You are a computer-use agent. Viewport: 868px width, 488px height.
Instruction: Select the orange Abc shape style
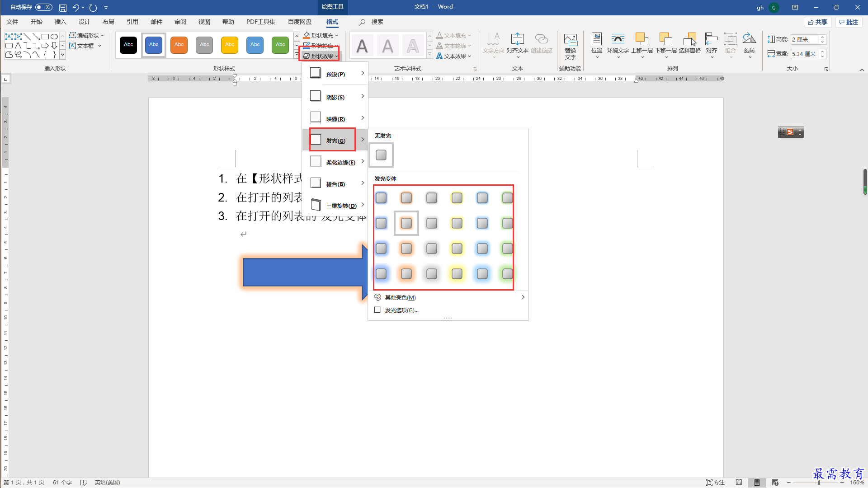coord(179,45)
